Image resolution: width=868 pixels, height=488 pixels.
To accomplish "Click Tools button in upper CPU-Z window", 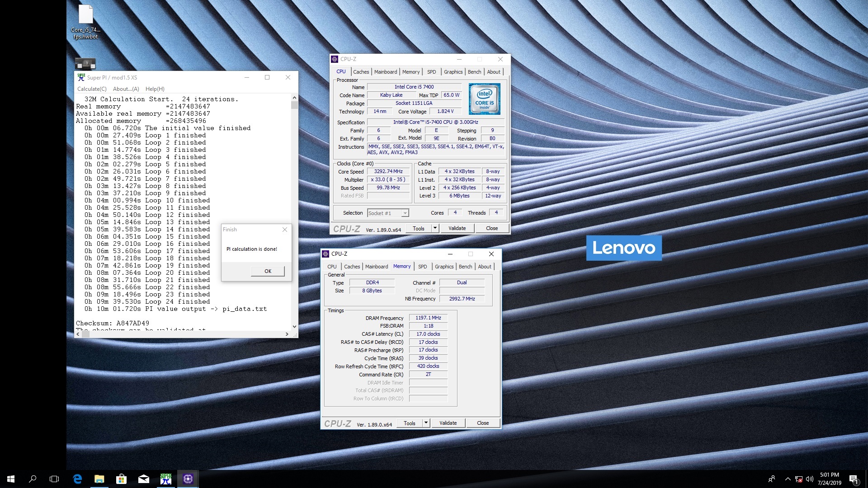I will (419, 229).
